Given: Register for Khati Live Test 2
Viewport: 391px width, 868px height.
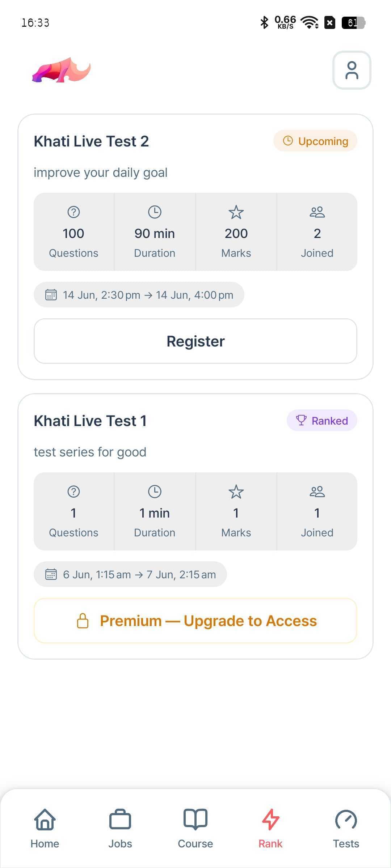Looking at the screenshot, I should pos(195,341).
